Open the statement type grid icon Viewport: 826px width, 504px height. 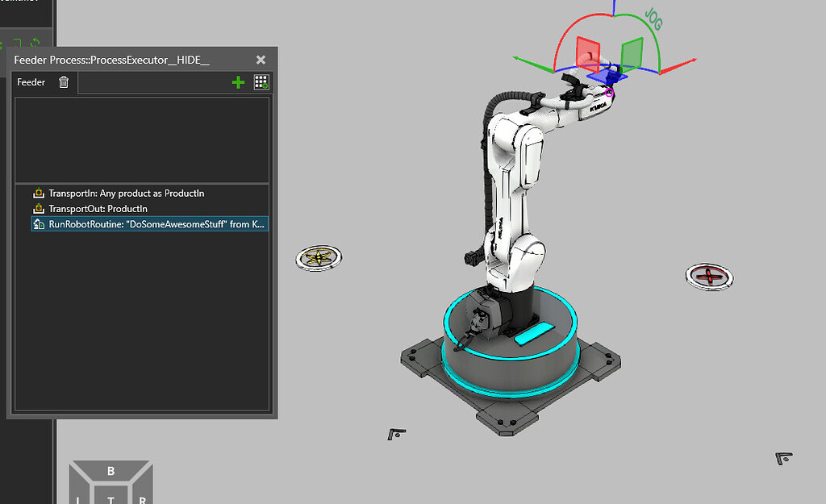[x=261, y=81]
